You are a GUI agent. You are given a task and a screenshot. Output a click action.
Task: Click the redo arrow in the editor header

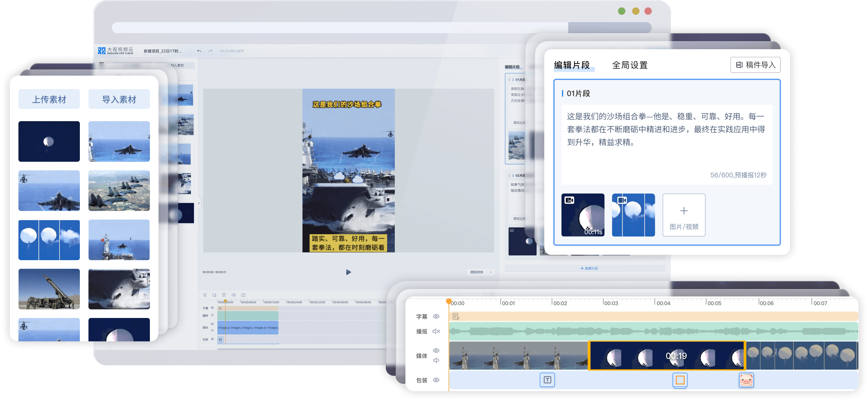210,51
